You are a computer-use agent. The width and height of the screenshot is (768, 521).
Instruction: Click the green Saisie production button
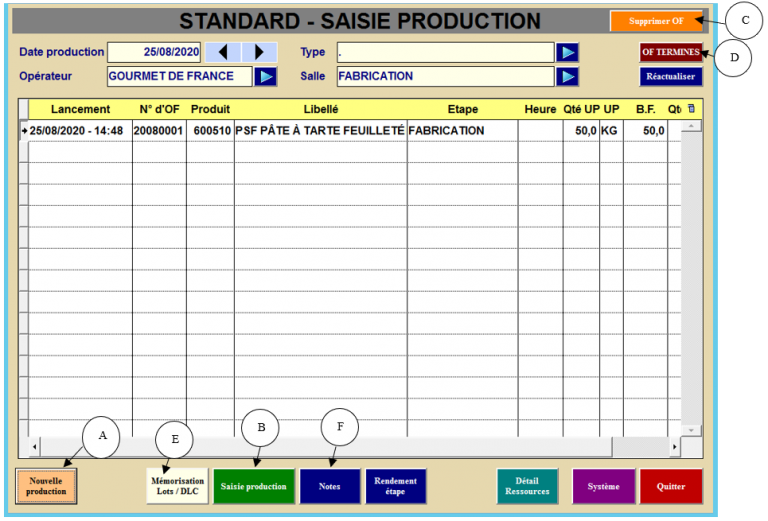pyautogui.click(x=253, y=486)
